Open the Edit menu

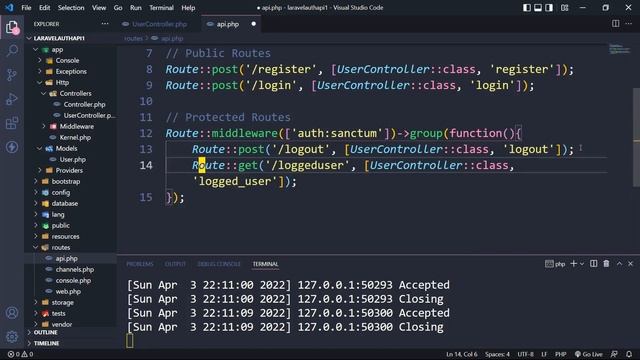pyautogui.click(x=44, y=8)
